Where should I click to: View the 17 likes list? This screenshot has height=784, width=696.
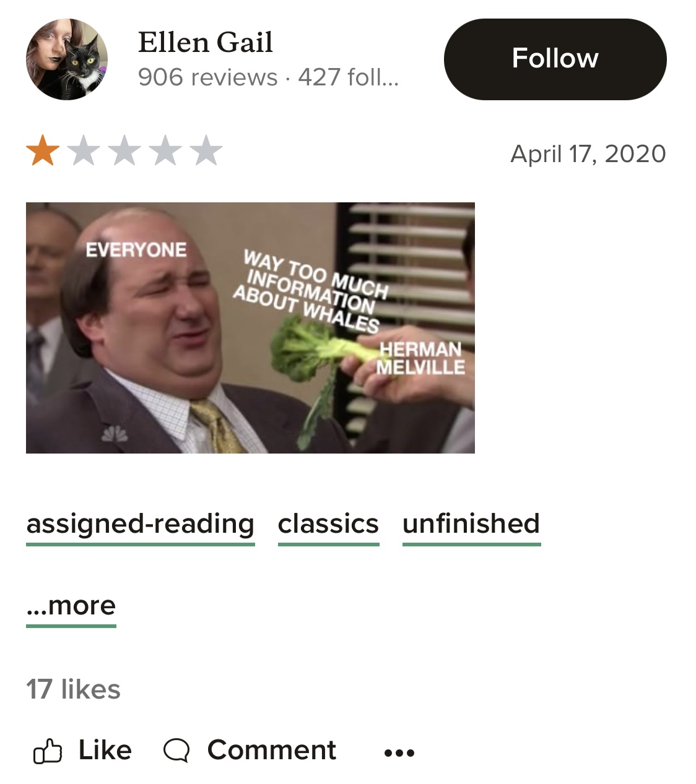pyautogui.click(x=73, y=689)
